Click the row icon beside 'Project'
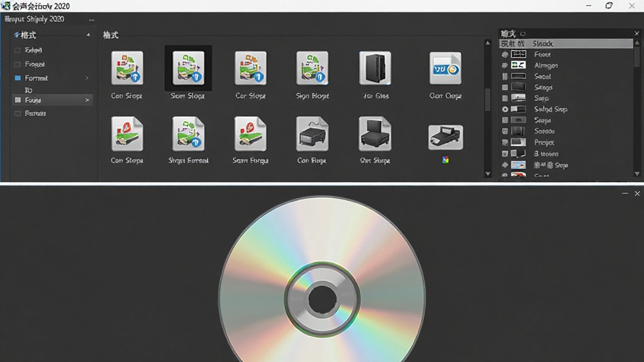This screenshot has height=362, width=644. pyautogui.click(x=505, y=143)
